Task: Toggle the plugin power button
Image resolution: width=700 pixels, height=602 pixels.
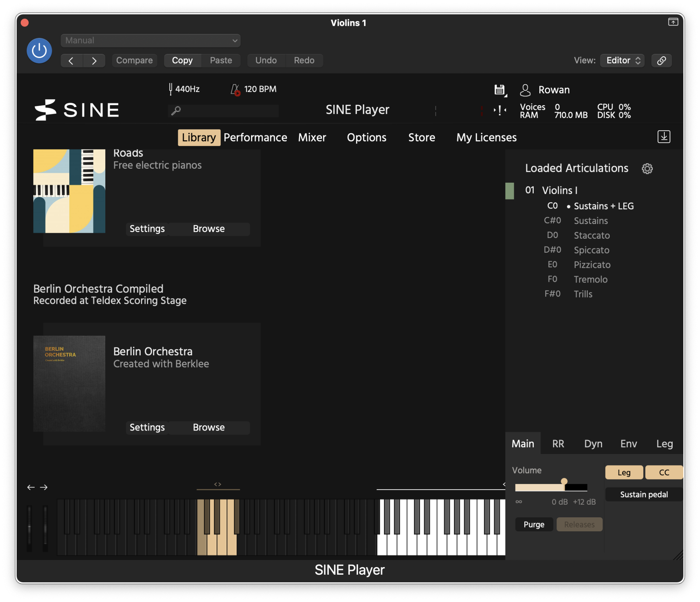Action: click(39, 51)
